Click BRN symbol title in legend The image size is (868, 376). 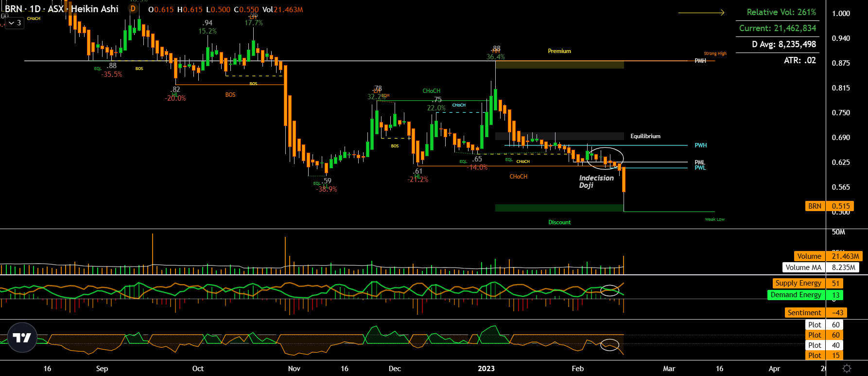[x=13, y=9]
